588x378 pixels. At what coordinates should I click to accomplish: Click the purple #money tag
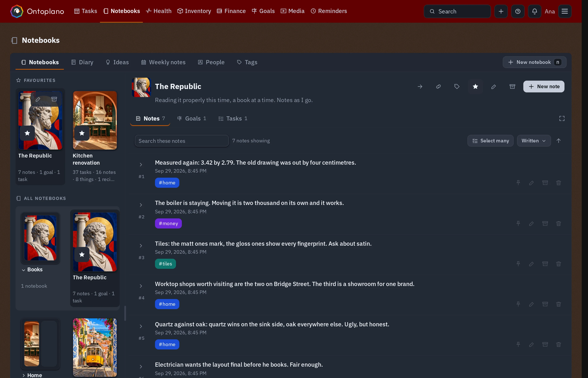point(168,223)
